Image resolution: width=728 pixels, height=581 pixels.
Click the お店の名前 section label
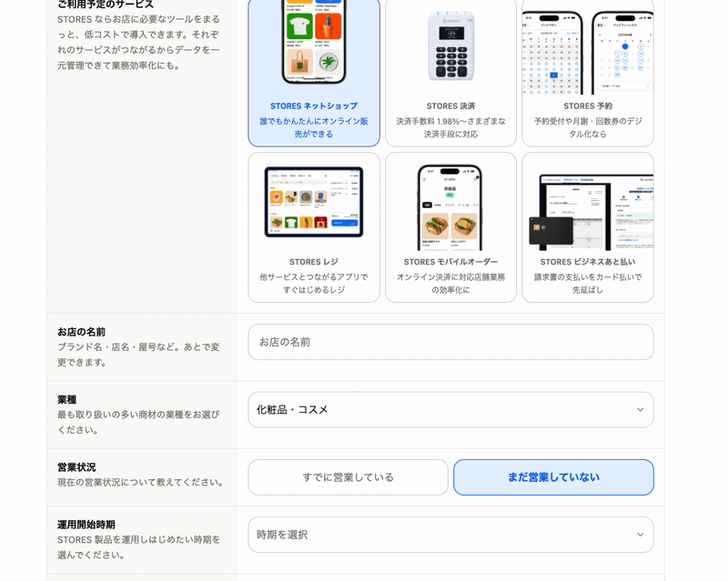click(81, 332)
